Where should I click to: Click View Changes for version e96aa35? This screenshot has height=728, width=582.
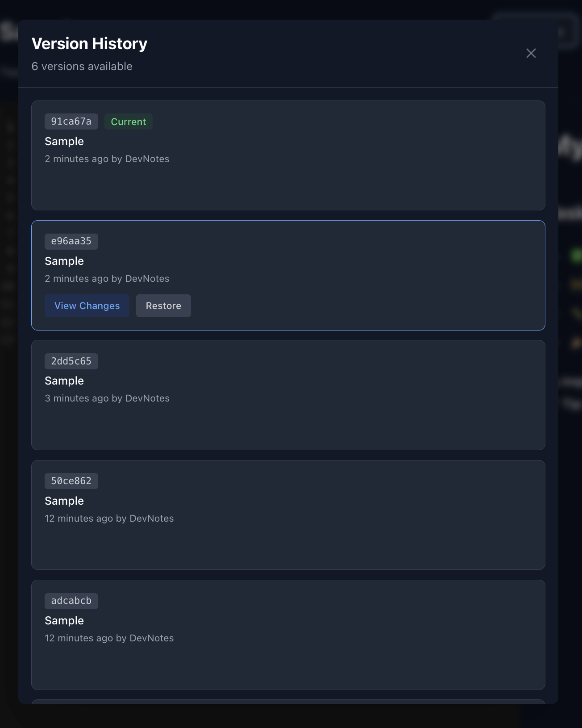click(87, 306)
